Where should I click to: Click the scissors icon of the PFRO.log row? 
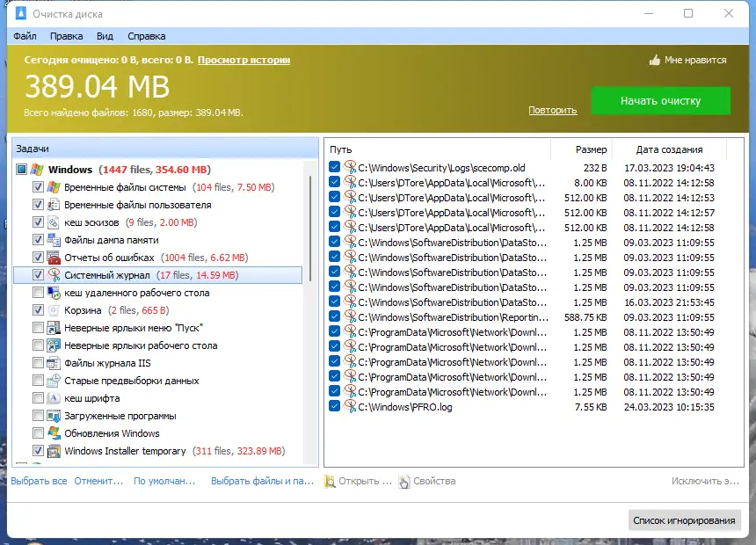[350, 407]
